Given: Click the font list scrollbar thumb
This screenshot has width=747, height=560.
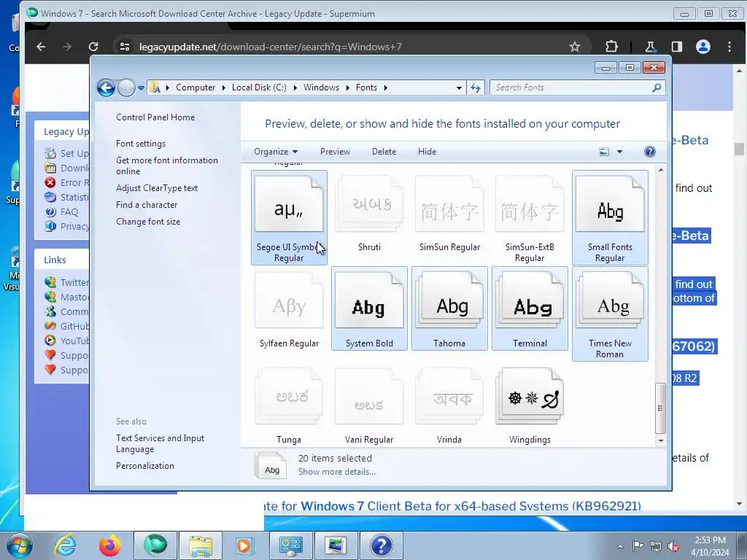Looking at the screenshot, I should [660, 408].
